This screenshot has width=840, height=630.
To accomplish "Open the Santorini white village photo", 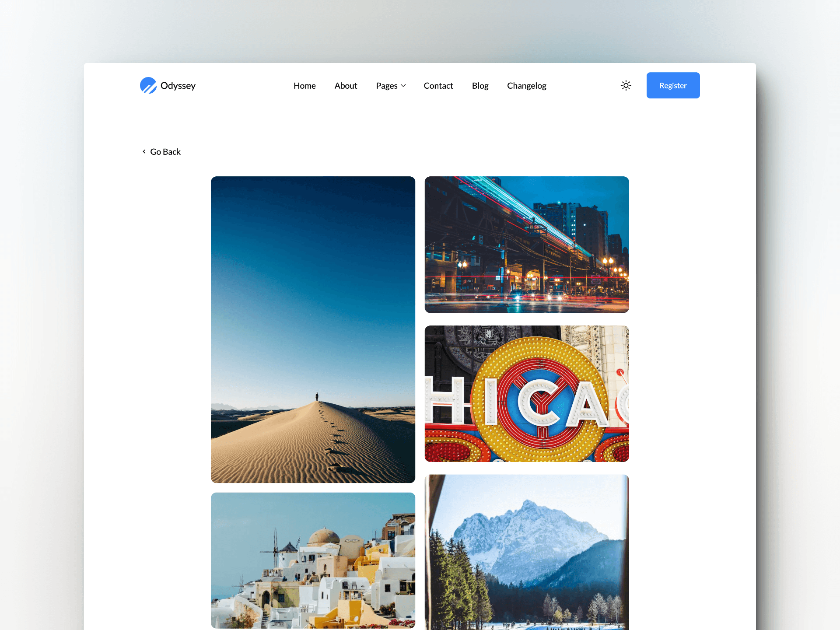I will tap(313, 560).
